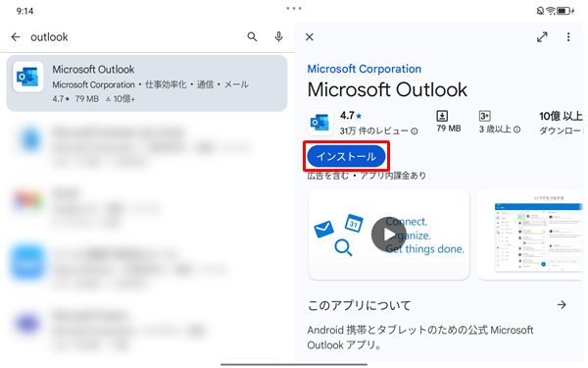The width and height of the screenshot is (588, 368).
Task: Open the tablet inbox screenshot thumbnail
Action: (530, 235)
